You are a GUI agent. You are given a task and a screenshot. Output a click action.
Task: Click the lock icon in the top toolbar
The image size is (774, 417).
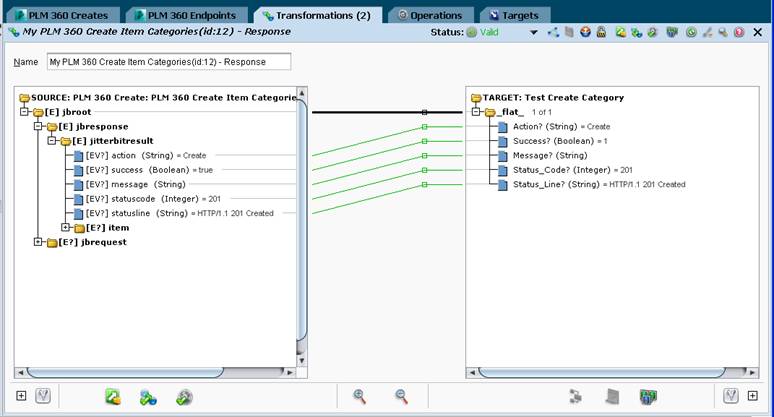(x=601, y=32)
